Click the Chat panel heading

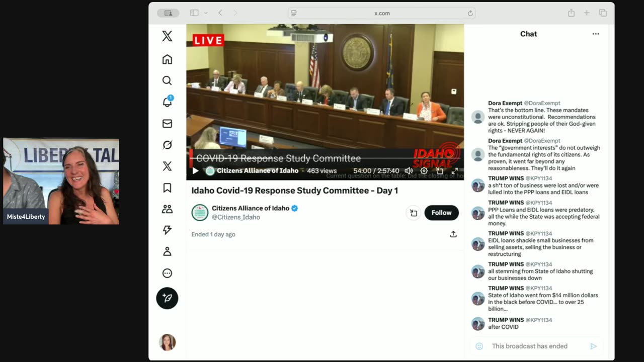click(x=528, y=34)
